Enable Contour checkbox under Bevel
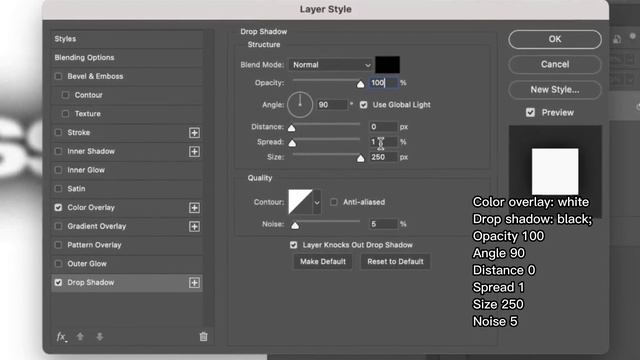The image size is (640, 360). point(65,95)
